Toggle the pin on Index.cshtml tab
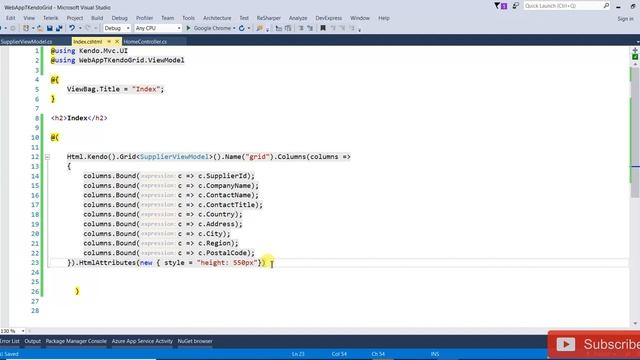This screenshot has height=360, width=640. (x=109, y=42)
